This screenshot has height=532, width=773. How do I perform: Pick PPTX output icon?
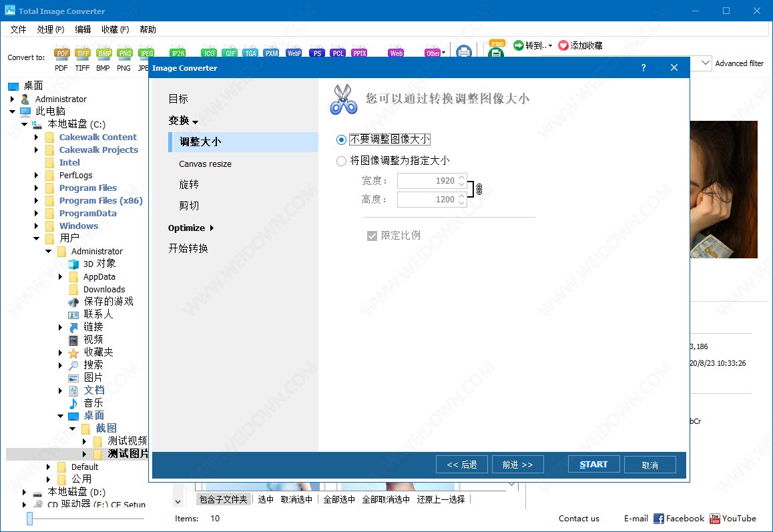pyautogui.click(x=359, y=53)
